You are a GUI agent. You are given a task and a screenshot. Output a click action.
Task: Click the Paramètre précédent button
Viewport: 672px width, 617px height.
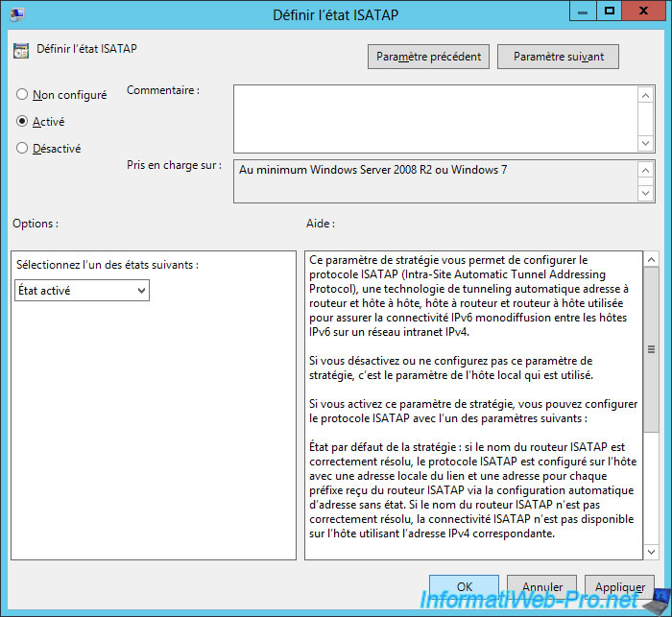(428, 57)
